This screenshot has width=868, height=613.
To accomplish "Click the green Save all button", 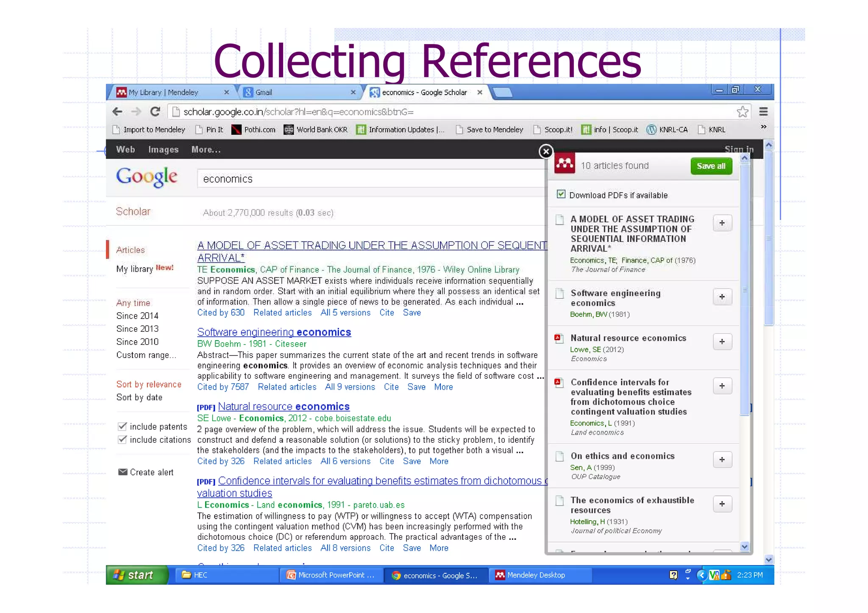I will 711,166.
